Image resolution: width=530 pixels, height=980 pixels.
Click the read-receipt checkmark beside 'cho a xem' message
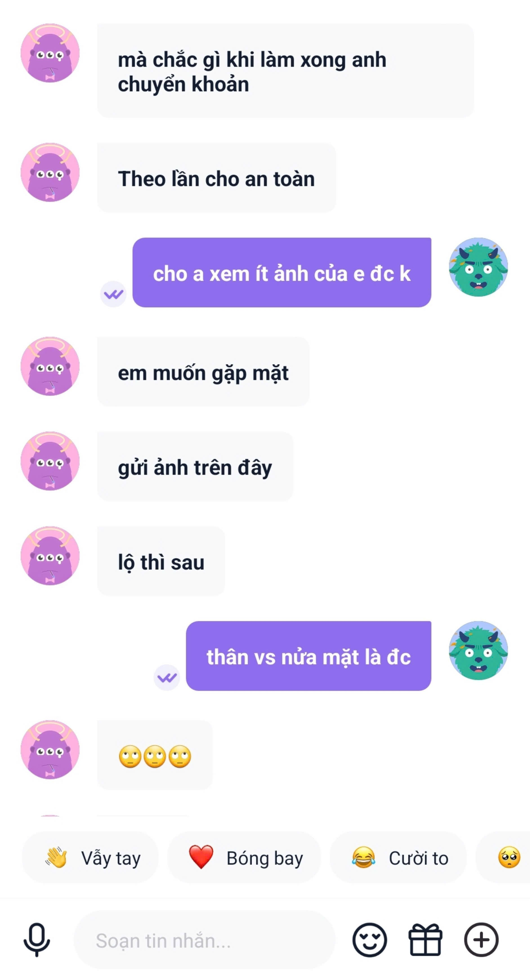113,294
